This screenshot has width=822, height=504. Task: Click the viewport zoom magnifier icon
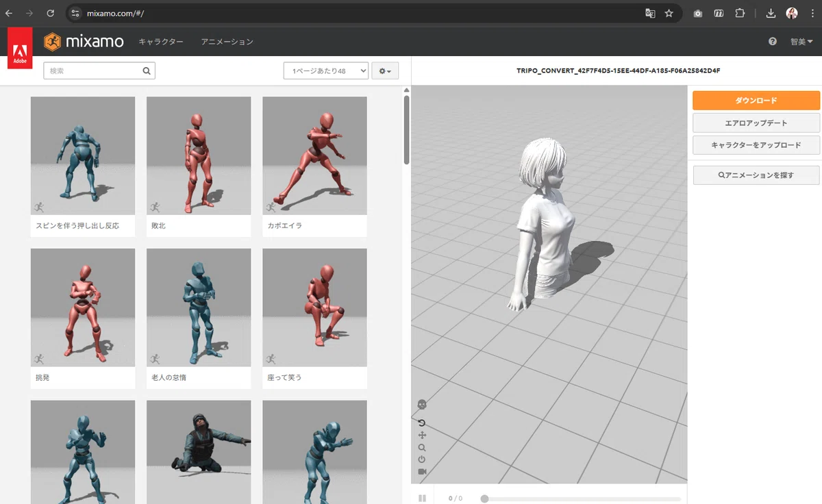[x=422, y=447]
